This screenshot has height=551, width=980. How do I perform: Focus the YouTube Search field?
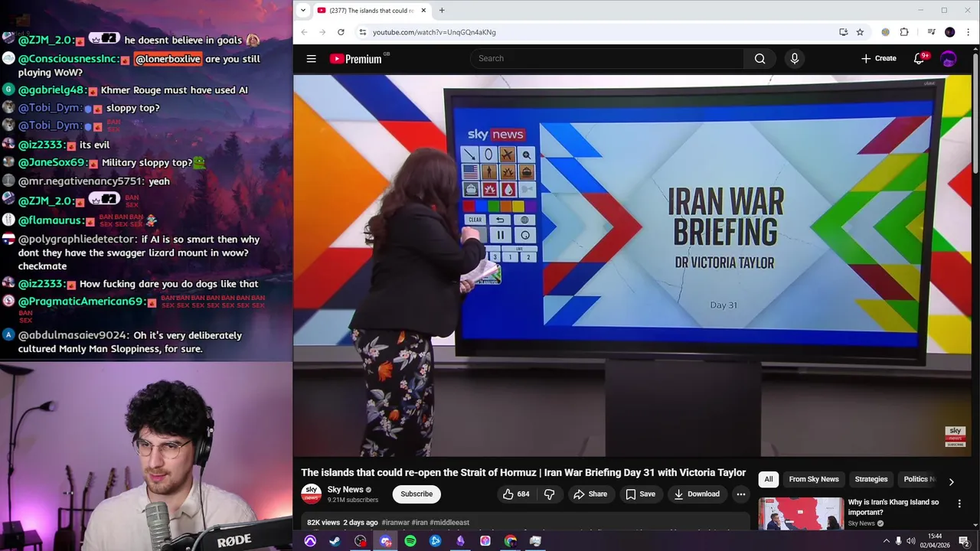click(x=607, y=58)
